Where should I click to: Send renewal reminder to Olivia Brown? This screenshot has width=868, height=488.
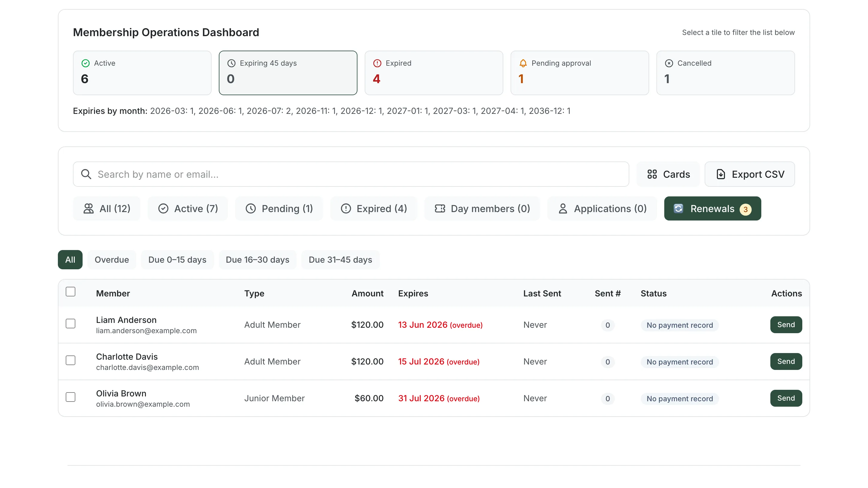coord(786,398)
